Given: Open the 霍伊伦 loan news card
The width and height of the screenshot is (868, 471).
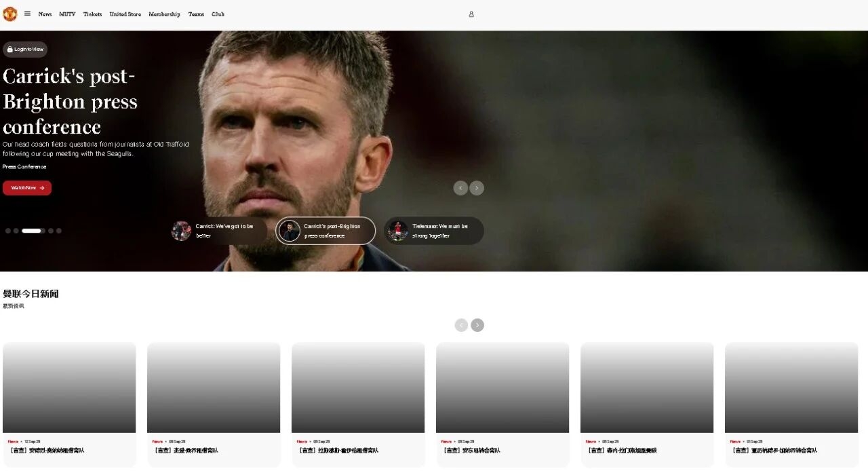Looking at the screenshot, I should coord(358,404).
